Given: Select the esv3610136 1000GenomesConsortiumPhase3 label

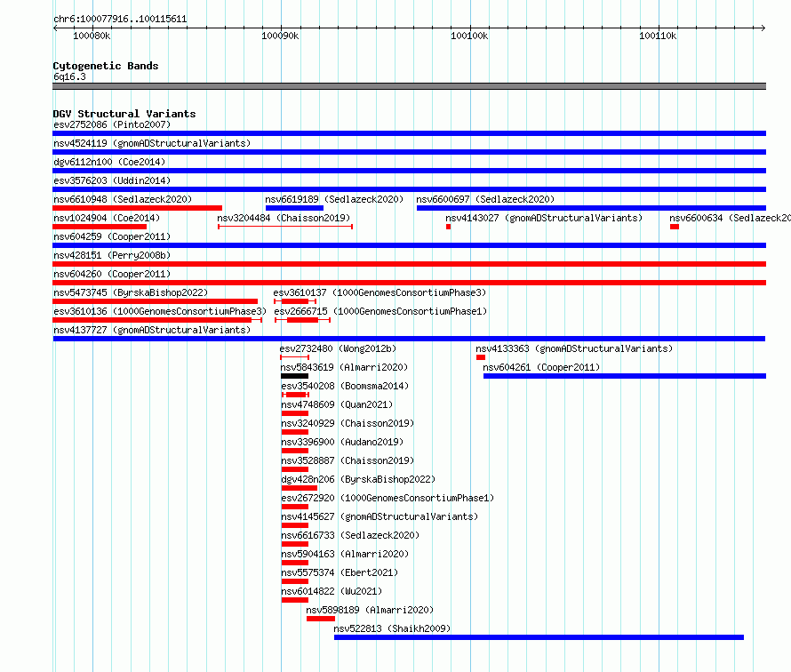Looking at the screenshot, I should pos(160,311).
